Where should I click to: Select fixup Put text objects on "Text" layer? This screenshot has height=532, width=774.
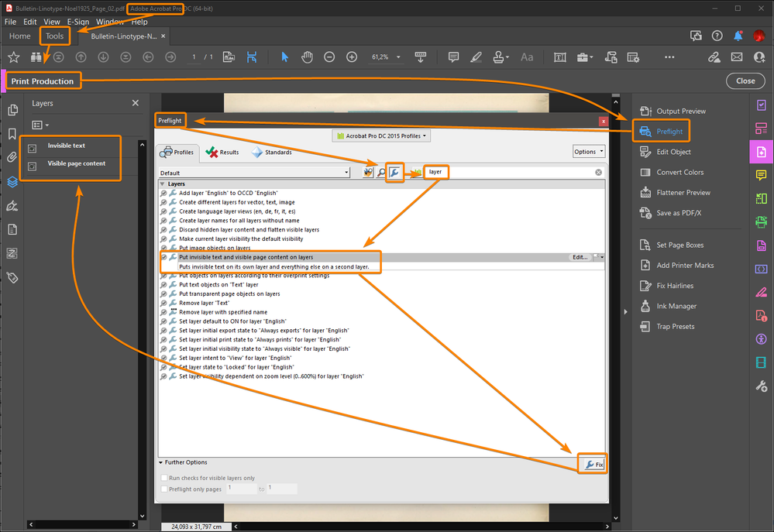[x=218, y=285]
